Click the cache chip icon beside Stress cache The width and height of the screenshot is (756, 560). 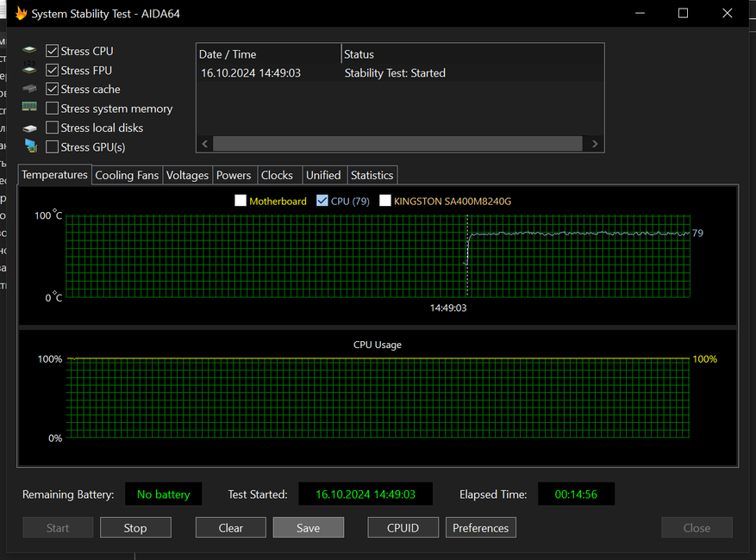[x=30, y=90]
